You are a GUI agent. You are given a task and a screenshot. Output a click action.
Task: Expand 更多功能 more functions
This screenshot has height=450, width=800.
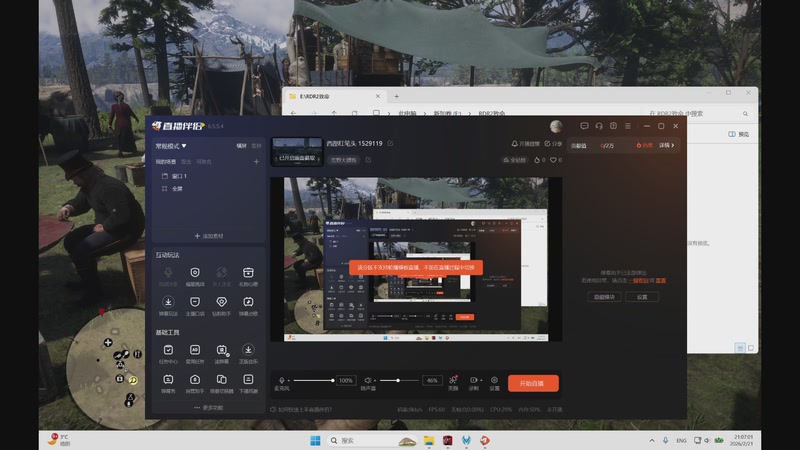pyautogui.click(x=208, y=408)
